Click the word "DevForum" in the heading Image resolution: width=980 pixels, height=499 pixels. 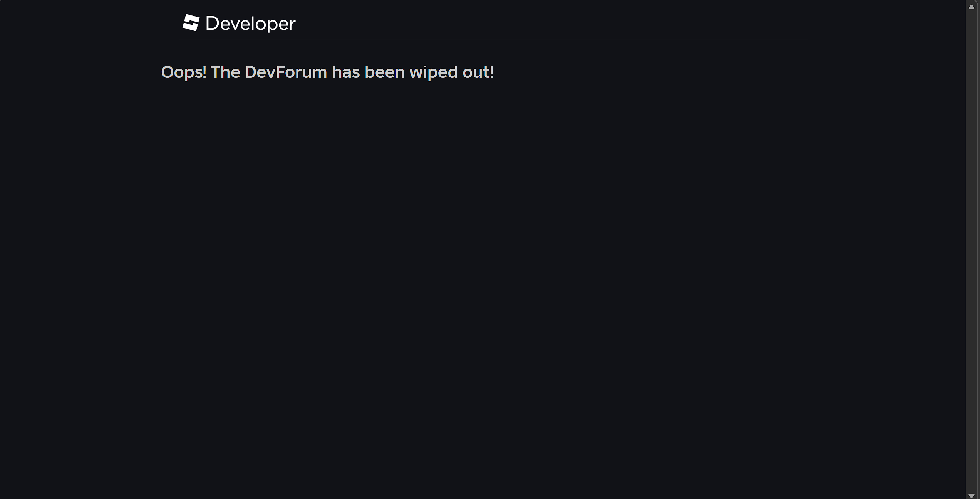tap(286, 72)
